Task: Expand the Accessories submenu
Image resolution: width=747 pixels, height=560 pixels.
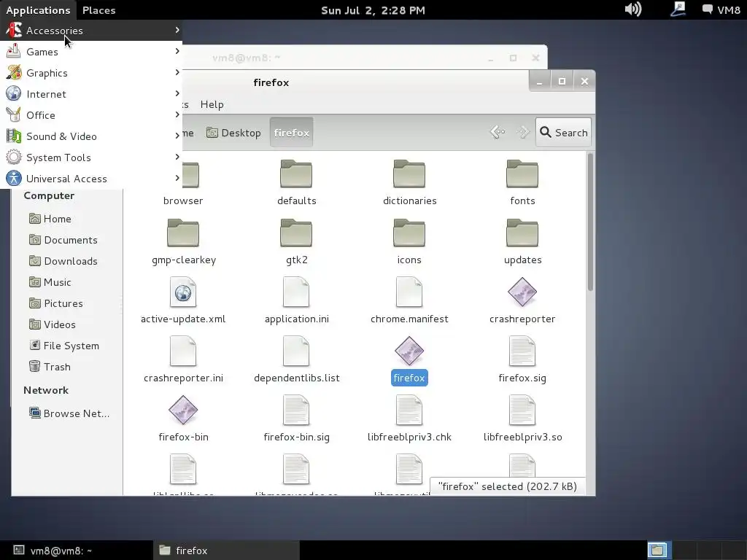Action: (x=91, y=31)
